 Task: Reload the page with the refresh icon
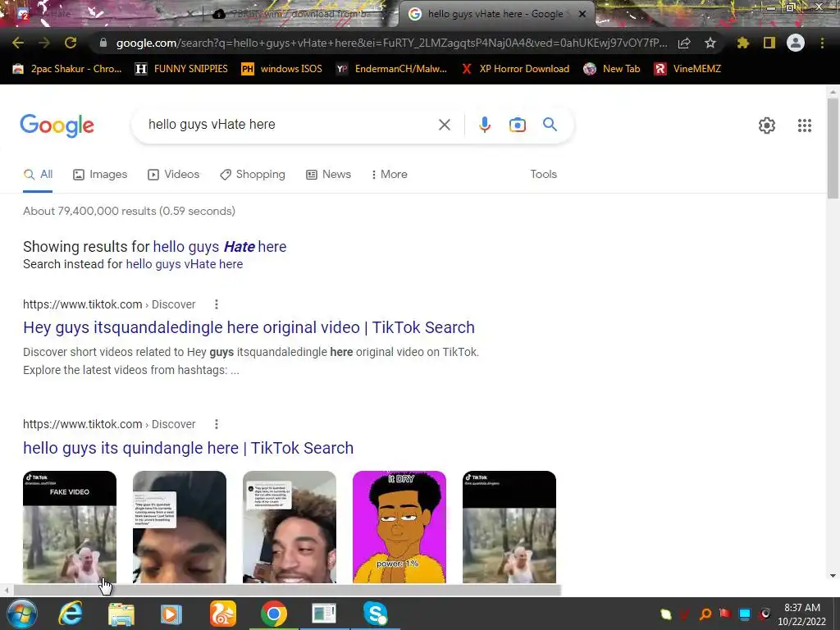click(x=71, y=43)
